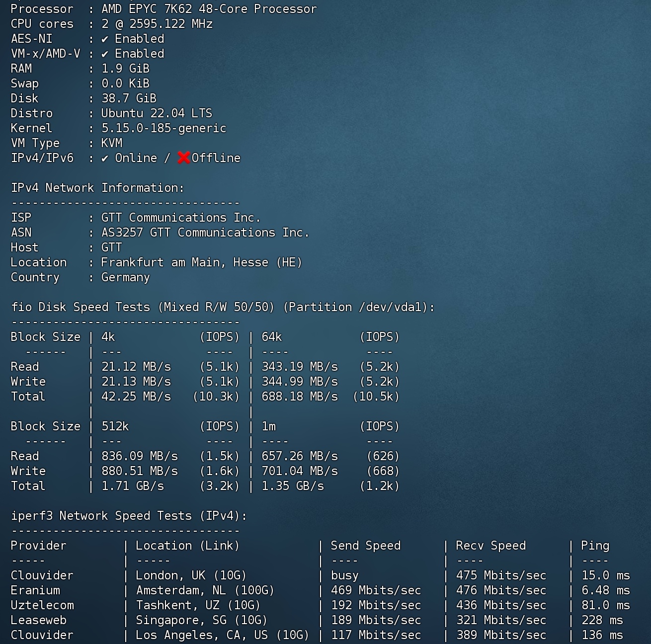The height and width of the screenshot is (644, 651).
Task: Click Disk value '38.7 GiB'
Action: 129,98
